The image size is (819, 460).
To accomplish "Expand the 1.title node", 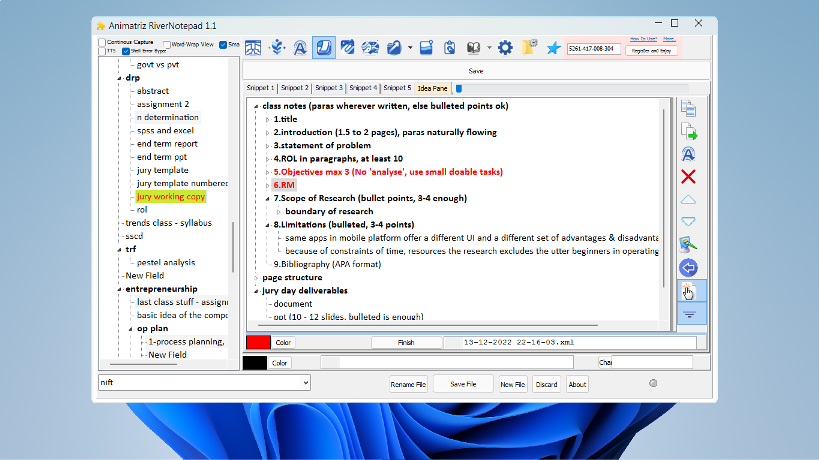I will click(x=268, y=120).
